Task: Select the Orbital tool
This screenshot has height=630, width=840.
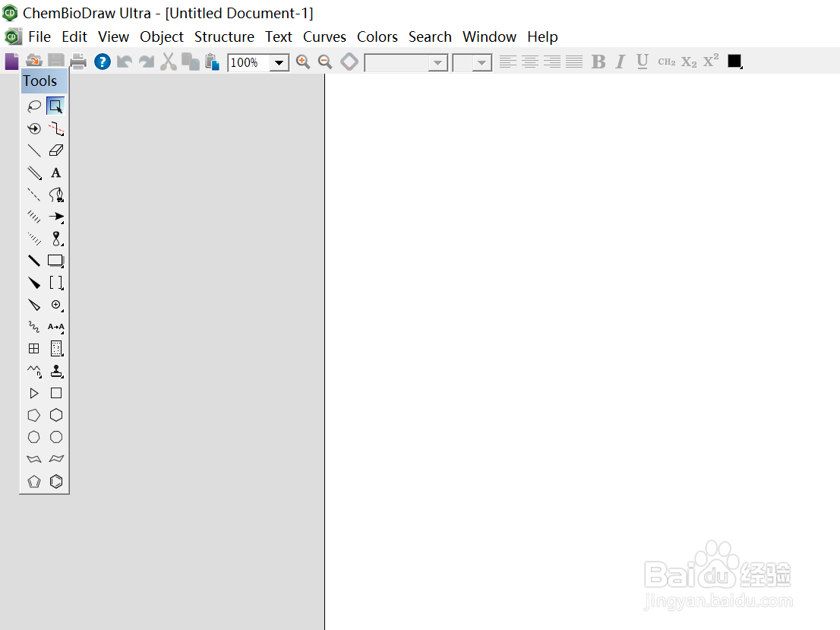Action: [x=55, y=239]
